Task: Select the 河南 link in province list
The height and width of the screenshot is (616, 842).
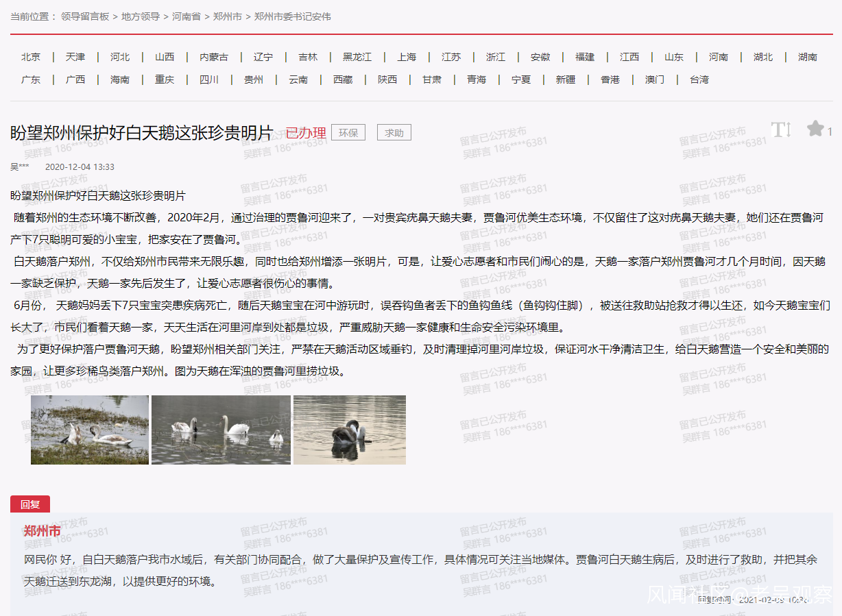Action: coord(719,57)
